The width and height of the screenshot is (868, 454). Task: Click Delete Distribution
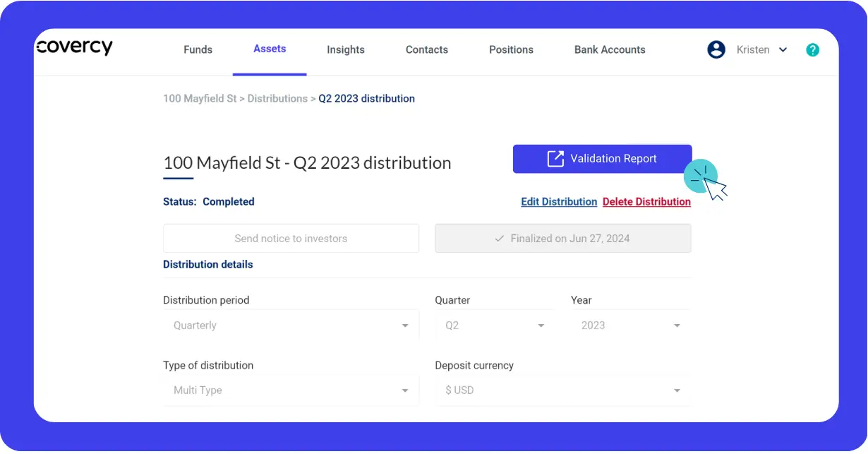click(646, 201)
